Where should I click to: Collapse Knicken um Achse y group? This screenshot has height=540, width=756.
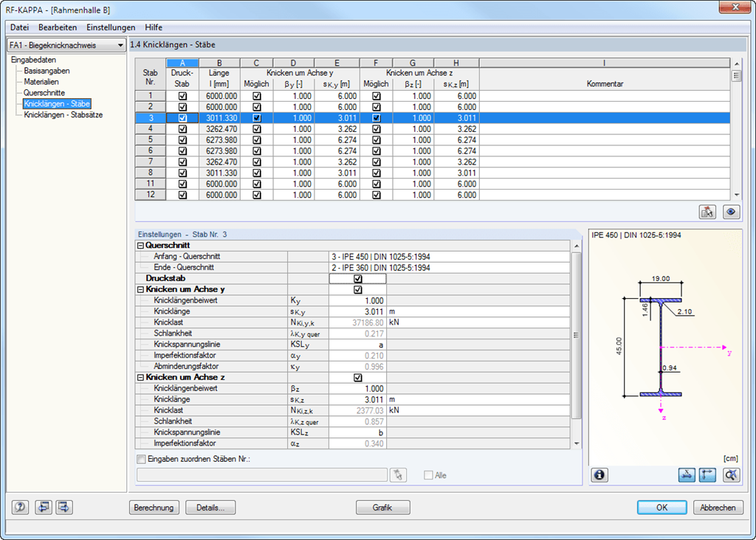141,289
